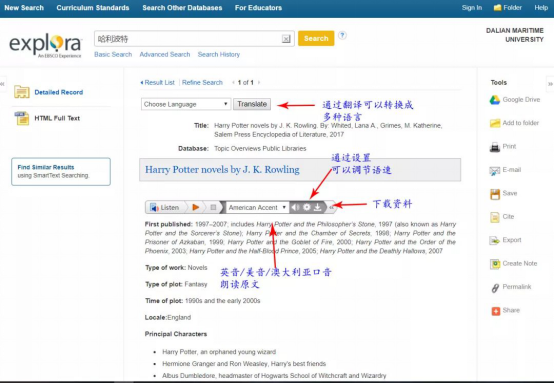Screen dimensions: 554x384
Task: Click the Export icon in Tools
Action: coord(495,241)
